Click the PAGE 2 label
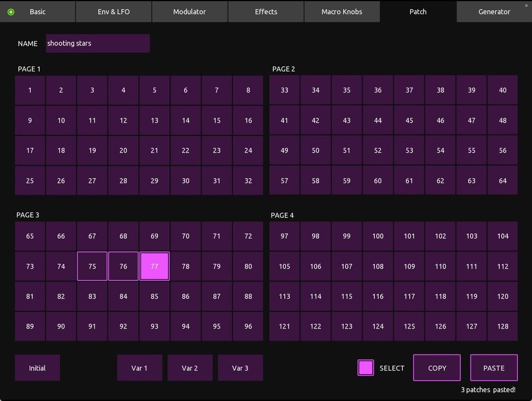This screenshot has width=532, height=401. click(283, 69)
